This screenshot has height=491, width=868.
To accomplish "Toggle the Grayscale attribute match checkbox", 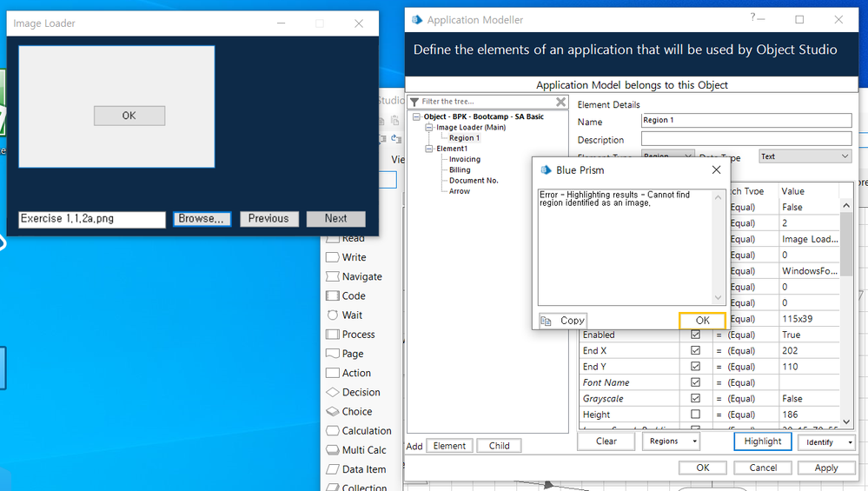I will pos(695,398).
